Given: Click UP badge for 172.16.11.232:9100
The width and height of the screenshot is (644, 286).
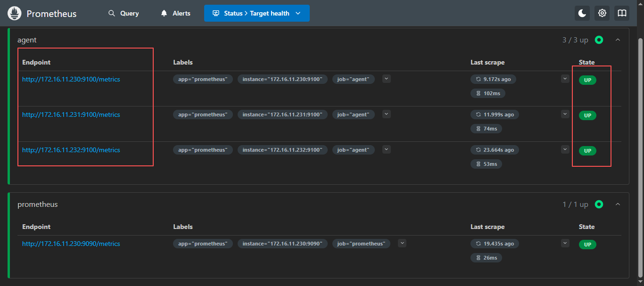Looking at the screenshot, I should [587, 151].
